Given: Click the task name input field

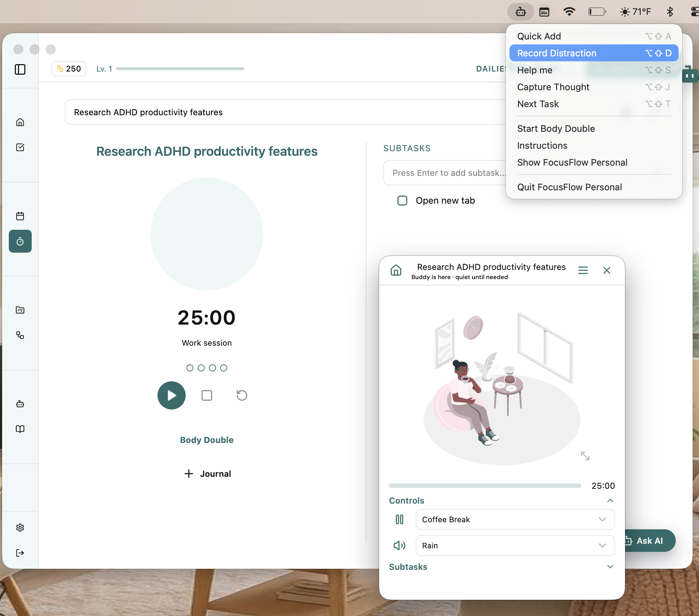Looking at the screenshot, I should (x=285, y=112).
